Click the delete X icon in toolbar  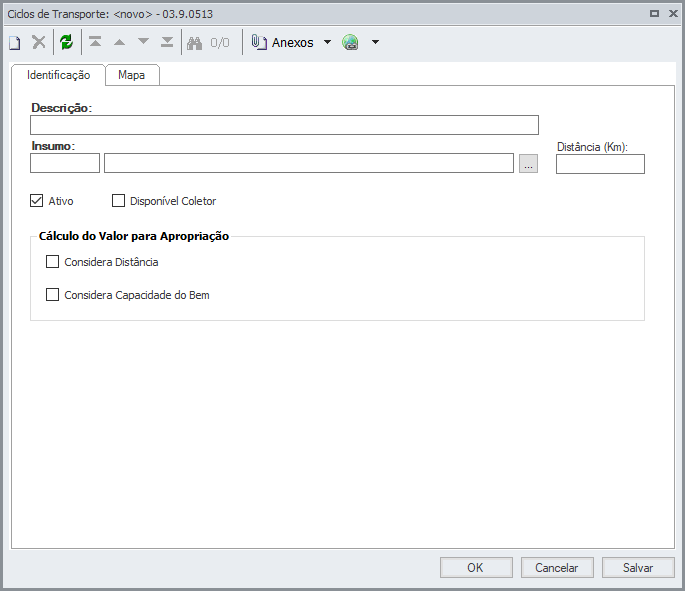click(x=39, y=42)
